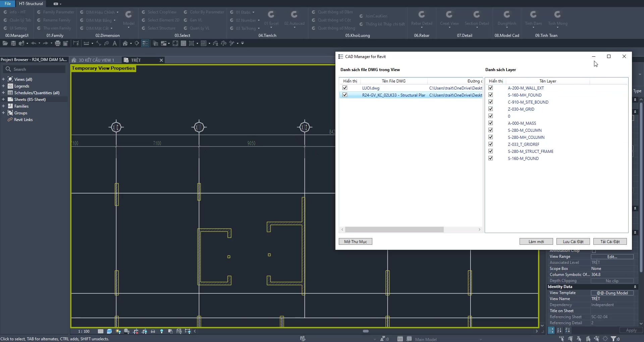Screen dimensions: 644x342
Task: Select the HT-Structural ribbon tab
Action: click(x=31, y=4)
